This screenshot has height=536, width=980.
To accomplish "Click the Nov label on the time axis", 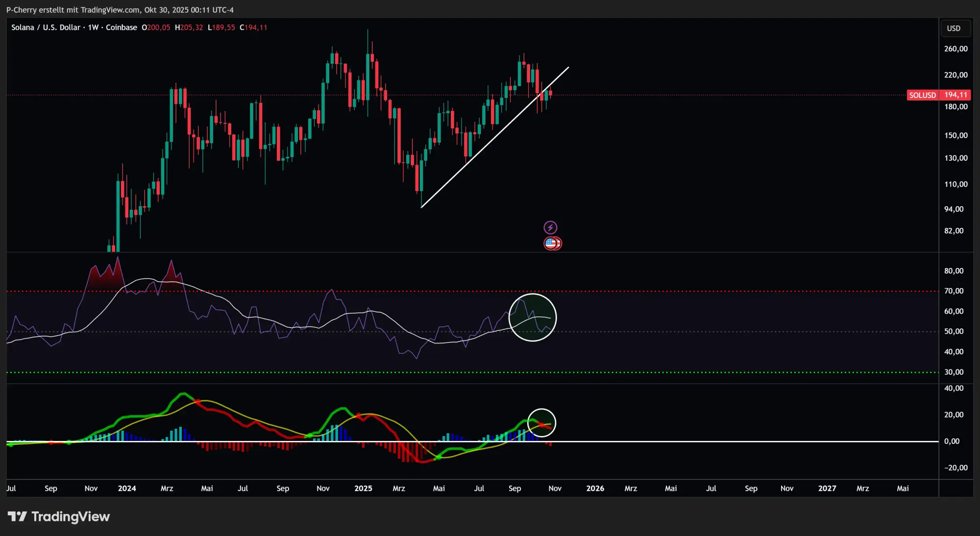I will [555, 488].
